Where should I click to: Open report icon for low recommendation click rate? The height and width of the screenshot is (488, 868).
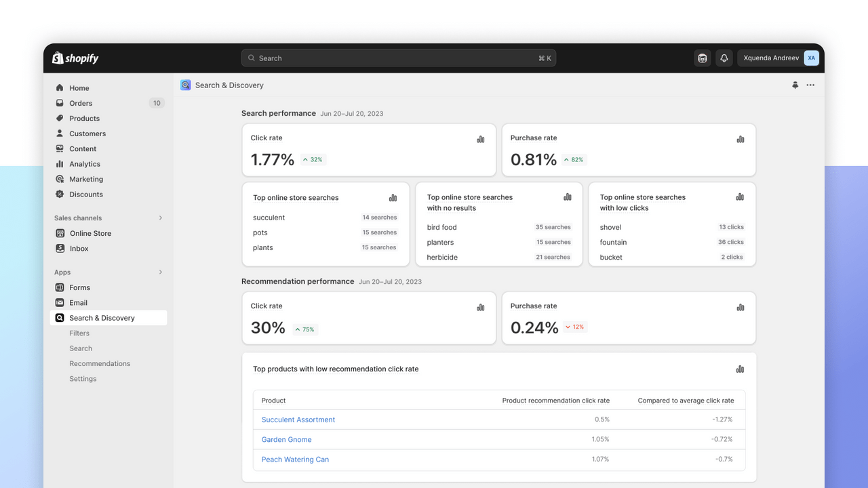[740, 369]
